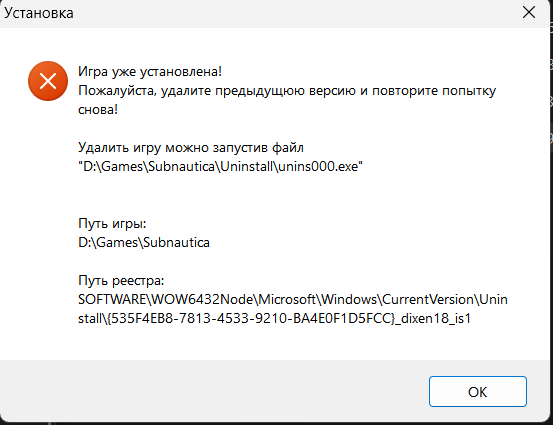553x425 pixels.
Task: Click the gray footer area beside OK
Action: click(212, 391)
